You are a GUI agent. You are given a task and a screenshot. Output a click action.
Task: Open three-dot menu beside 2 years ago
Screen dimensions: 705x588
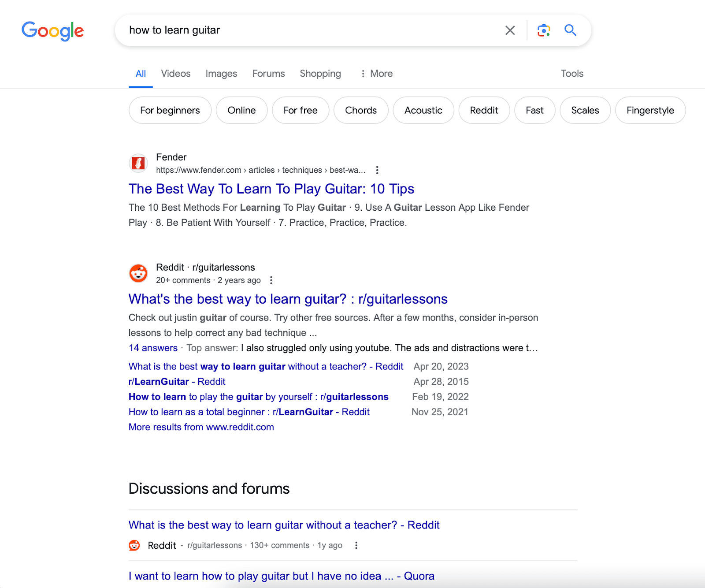[x=271, y=280]
